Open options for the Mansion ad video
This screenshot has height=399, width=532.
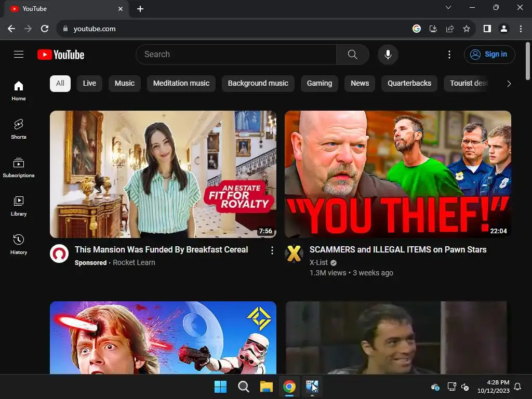click(272, 250)
